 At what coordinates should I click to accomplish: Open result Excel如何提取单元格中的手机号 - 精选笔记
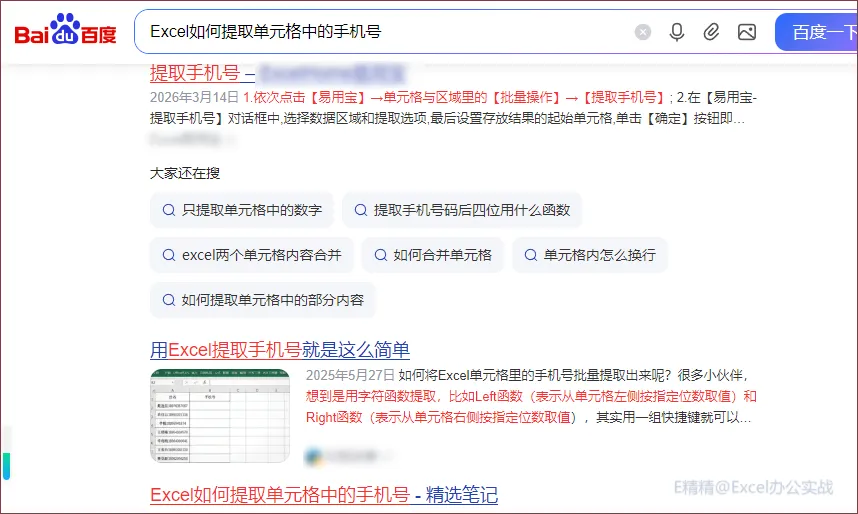[x=324, y=495]
